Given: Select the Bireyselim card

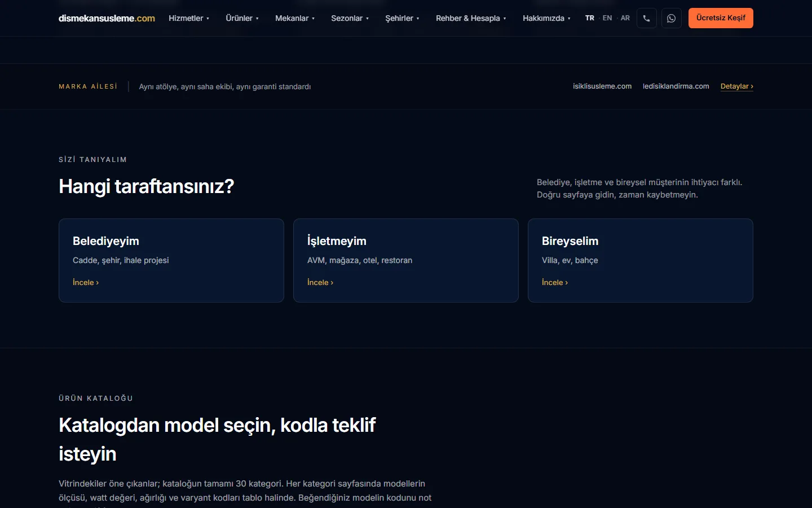Looking at the screenshot, I should pos(641,260).
